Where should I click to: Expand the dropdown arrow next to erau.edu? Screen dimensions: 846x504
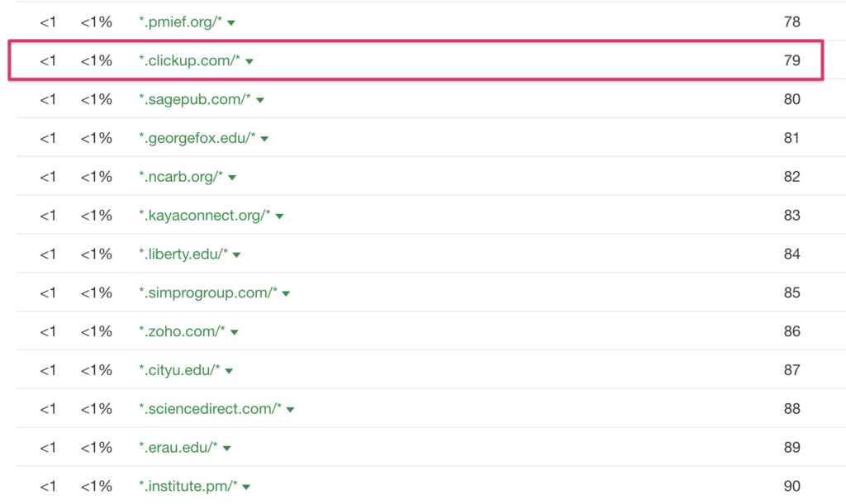click(226, 449)
